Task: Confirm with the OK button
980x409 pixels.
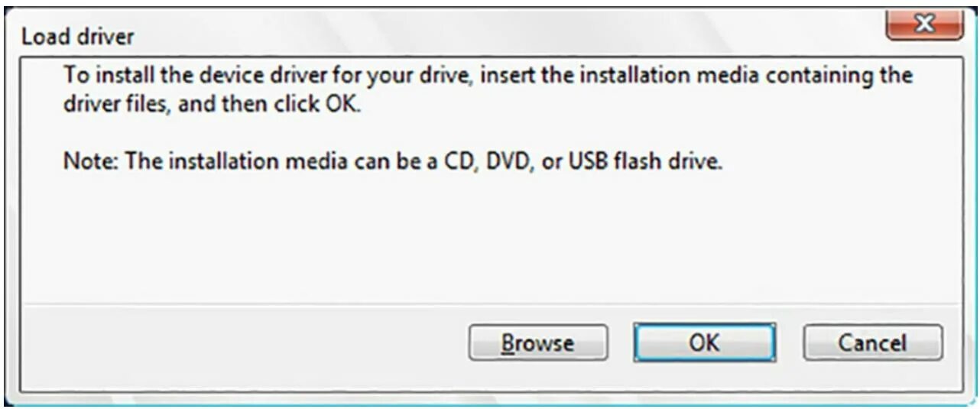Action: pyautogui.click(x=704, y=342)
